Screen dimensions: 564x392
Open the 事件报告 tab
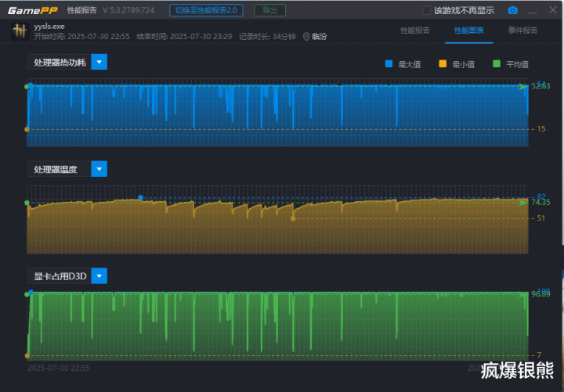click(x=522, y=31)
